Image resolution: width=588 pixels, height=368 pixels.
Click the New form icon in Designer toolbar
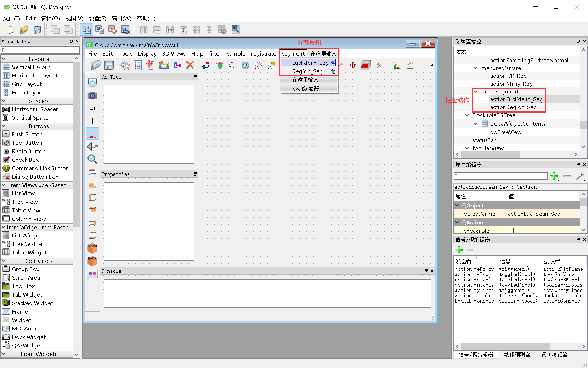(11, 30)
